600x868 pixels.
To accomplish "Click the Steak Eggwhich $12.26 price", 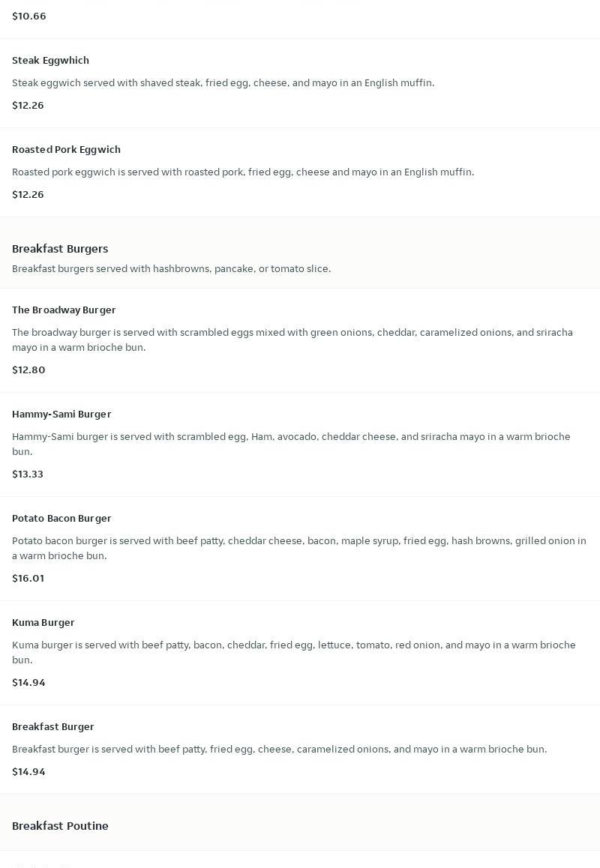I will click(x=28, y=105).
